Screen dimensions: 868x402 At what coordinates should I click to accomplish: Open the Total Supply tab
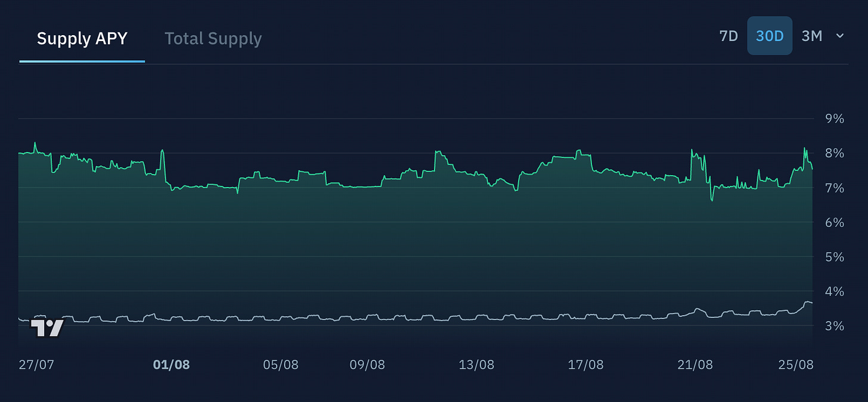point(213,39)
